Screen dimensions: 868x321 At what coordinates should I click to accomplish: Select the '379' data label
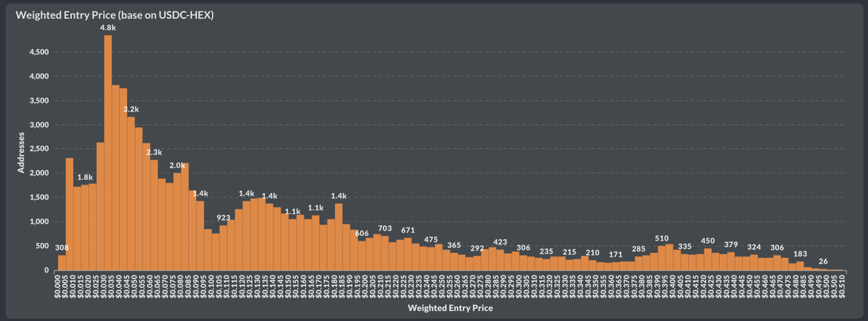tap(731, 244)
